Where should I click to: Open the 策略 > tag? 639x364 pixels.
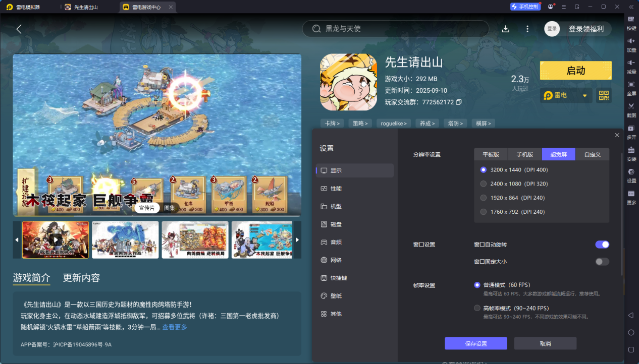pos(360,123)
